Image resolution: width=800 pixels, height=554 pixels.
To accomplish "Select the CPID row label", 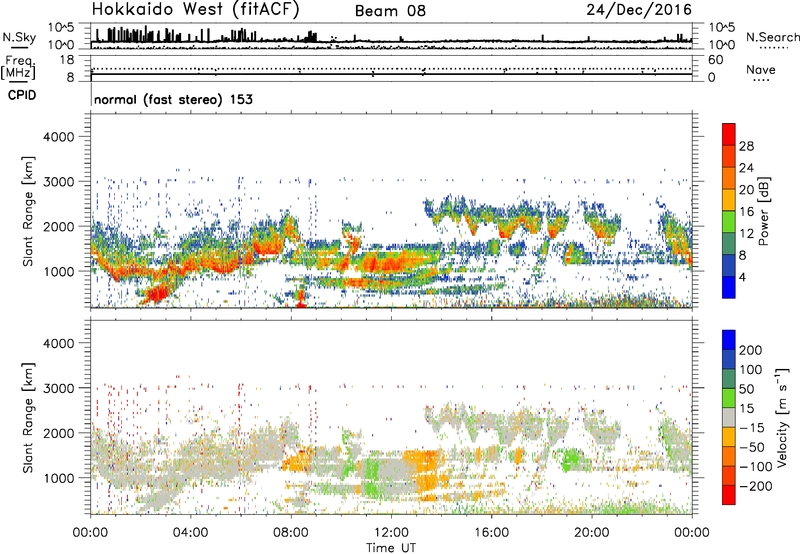I will pos(22,95).
